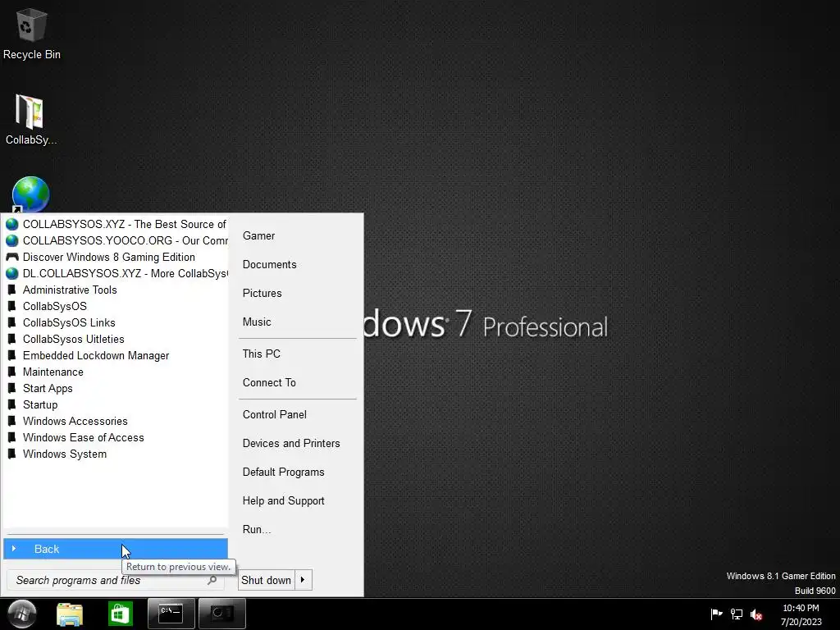Open the Action Center flag tray icon

click(x=716, y=614)
